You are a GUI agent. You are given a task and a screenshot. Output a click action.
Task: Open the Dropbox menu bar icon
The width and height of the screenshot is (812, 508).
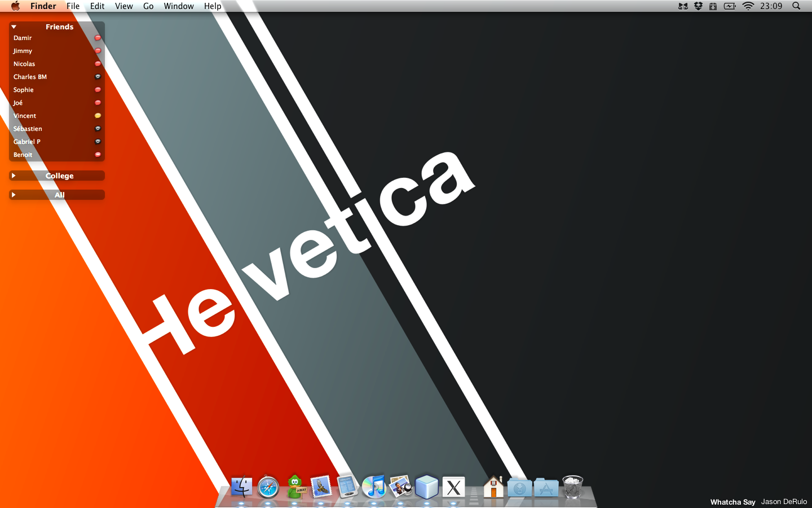pyautogui.click(x=698, y=6)
